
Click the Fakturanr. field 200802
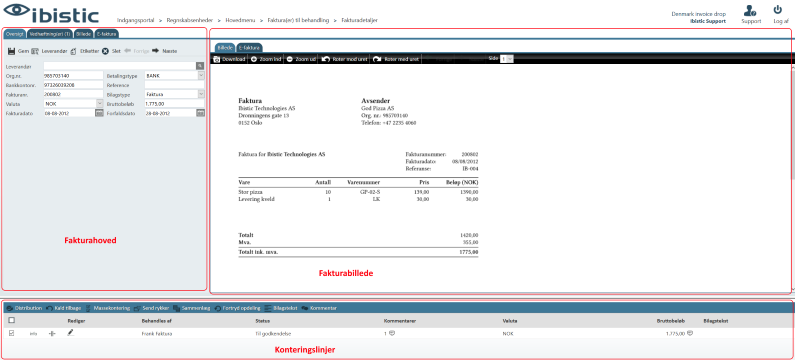[73, 94]
